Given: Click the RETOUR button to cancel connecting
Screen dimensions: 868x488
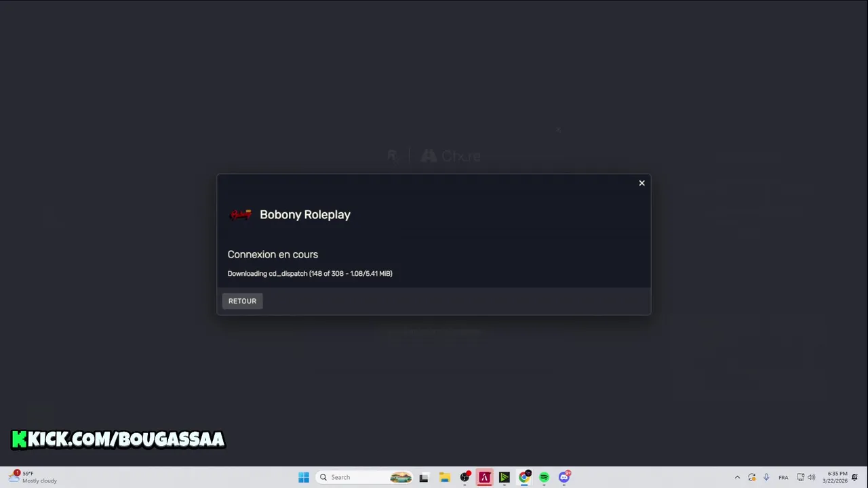Looking at the screenshot, I should click(242, 301).
